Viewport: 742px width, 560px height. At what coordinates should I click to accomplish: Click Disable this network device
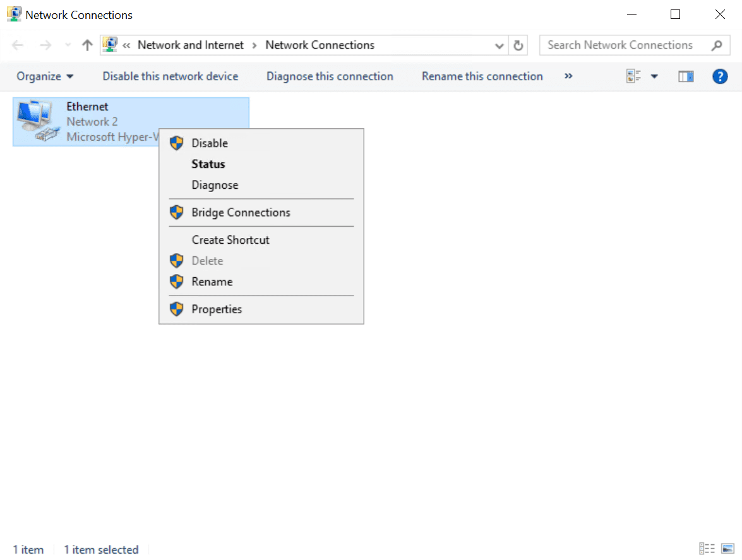click(171, 76)
